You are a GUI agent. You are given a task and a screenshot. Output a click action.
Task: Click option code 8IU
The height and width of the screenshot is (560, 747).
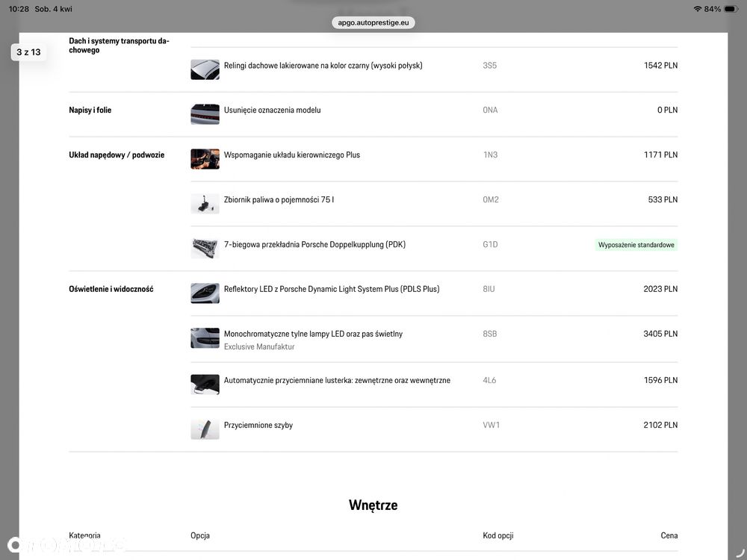[489, 289]
